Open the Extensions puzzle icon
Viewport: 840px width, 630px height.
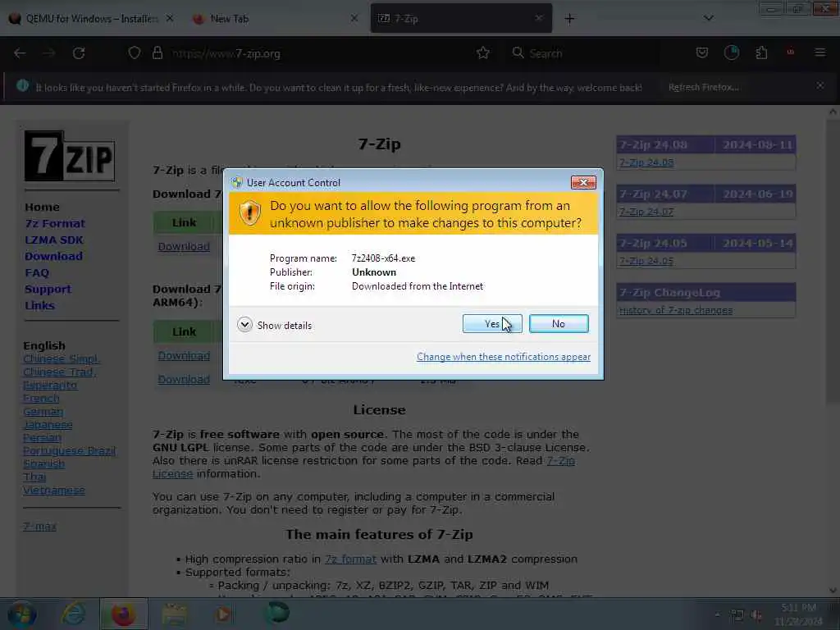(761, 52)
